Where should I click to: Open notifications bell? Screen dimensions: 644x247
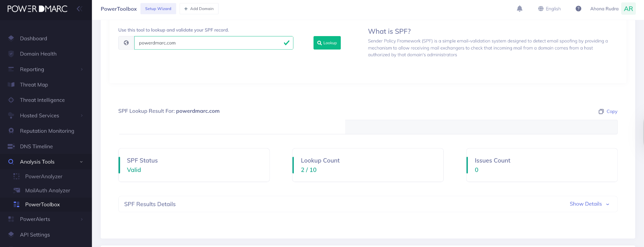[519, 9]
